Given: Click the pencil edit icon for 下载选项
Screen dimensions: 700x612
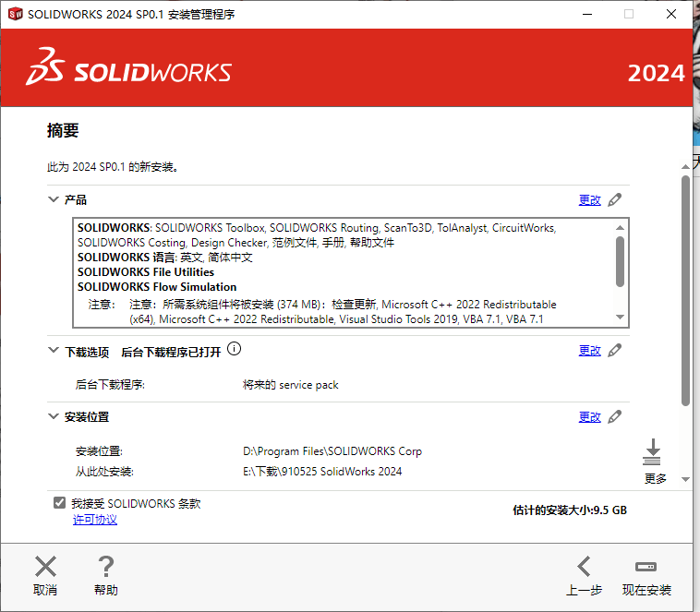Looking at the screenshot, I should point(615,351).
